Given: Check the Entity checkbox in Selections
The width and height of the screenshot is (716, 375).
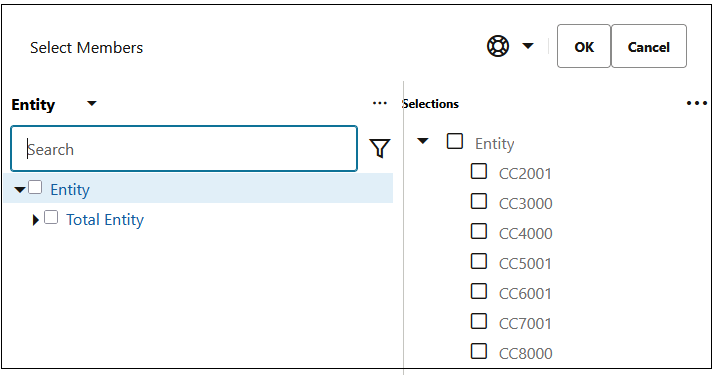Looking at the screenshot, I should 455,141.
